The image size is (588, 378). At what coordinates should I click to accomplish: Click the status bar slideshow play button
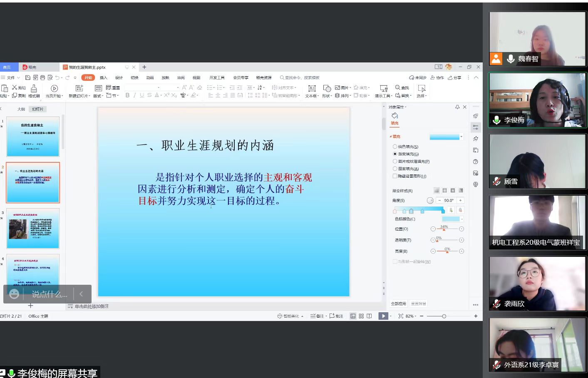(383, 316)
